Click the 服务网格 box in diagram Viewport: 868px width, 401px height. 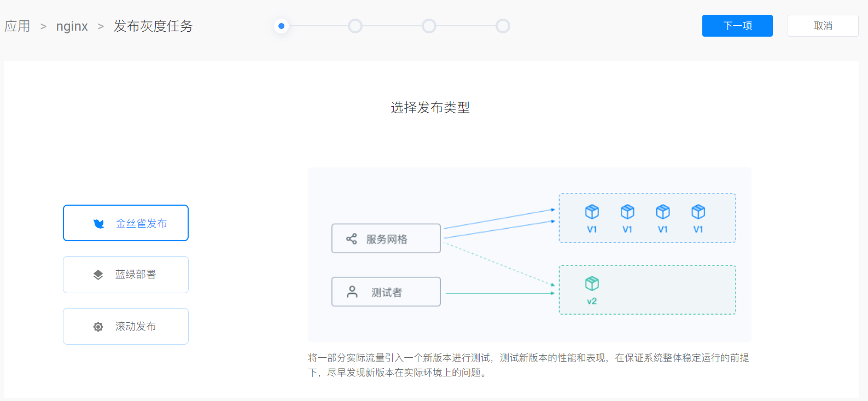tap(386, 239)
